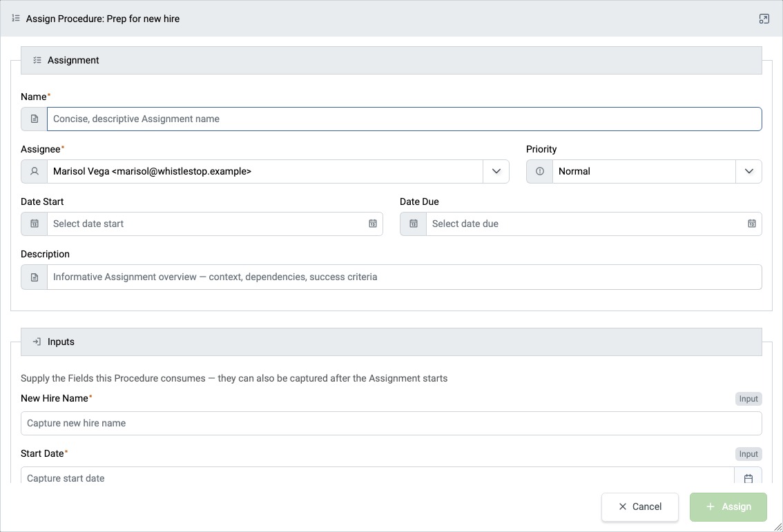This screenshot has height=532, width=783.
Task: Click the 'Date Due' label
Action: click(x=420, y=201)
